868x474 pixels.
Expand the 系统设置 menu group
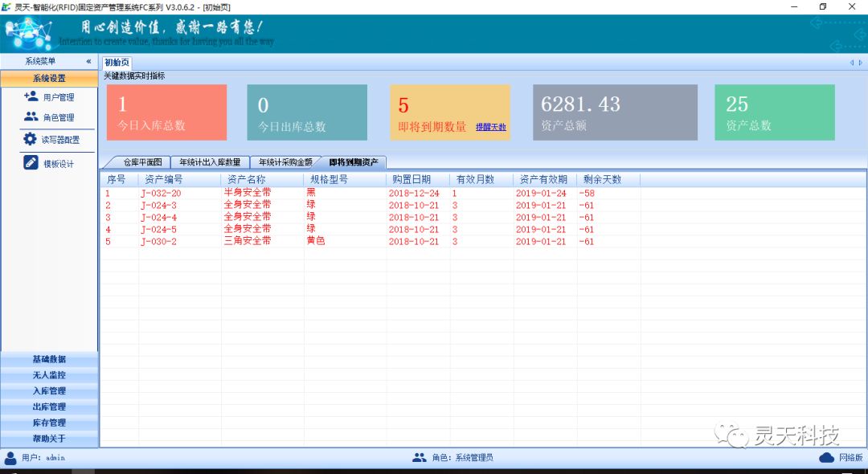(x=50, y=78)
